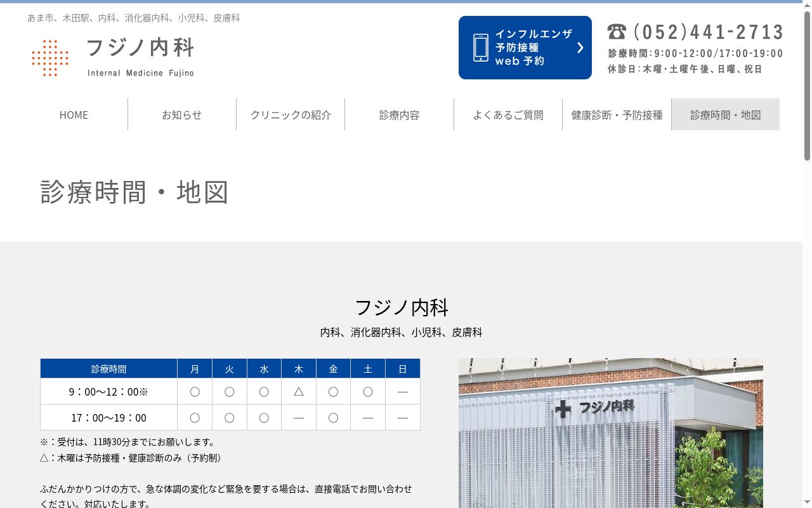The height and width of the screenshot is (508, 812).
Task: Click the △ symbol in Thursday morning cell
Action: (x=299, y=392)
